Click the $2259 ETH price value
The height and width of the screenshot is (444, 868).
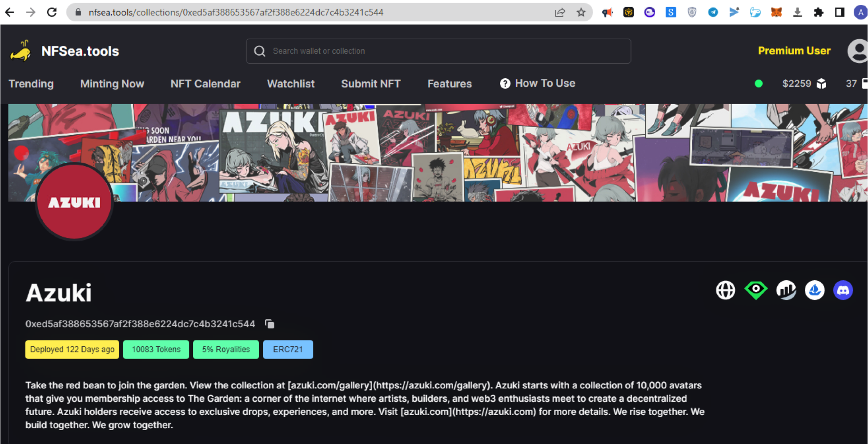click(797, 84)
